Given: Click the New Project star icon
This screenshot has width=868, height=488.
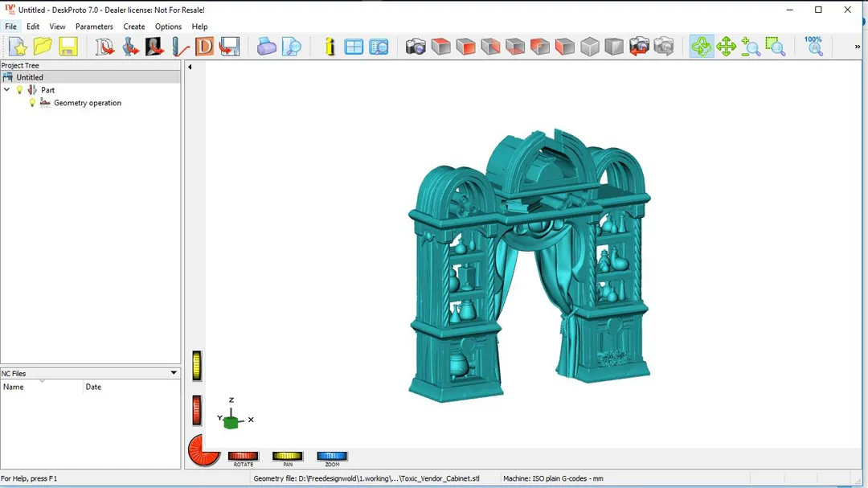Looking at the screenshot, I should coord(18,47).
